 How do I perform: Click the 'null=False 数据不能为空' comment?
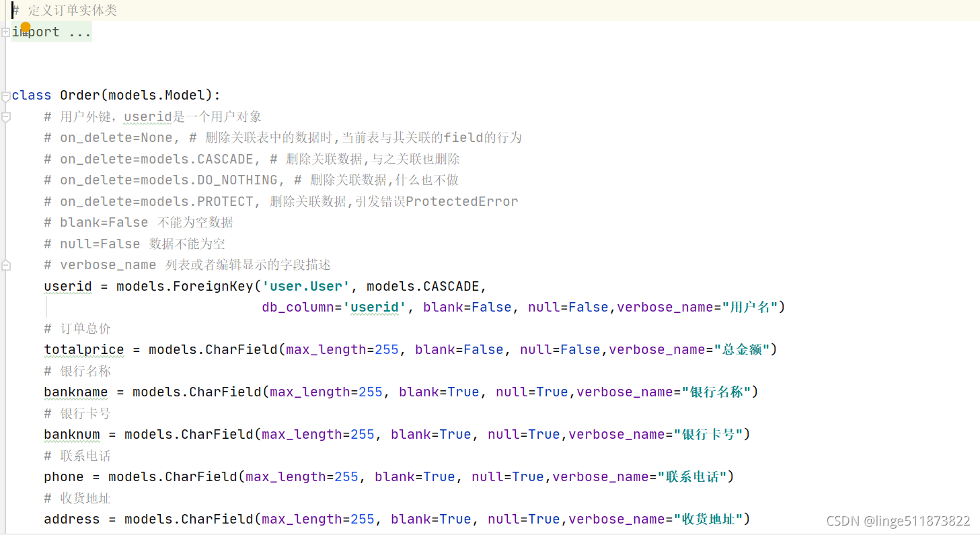coord(135,244)
